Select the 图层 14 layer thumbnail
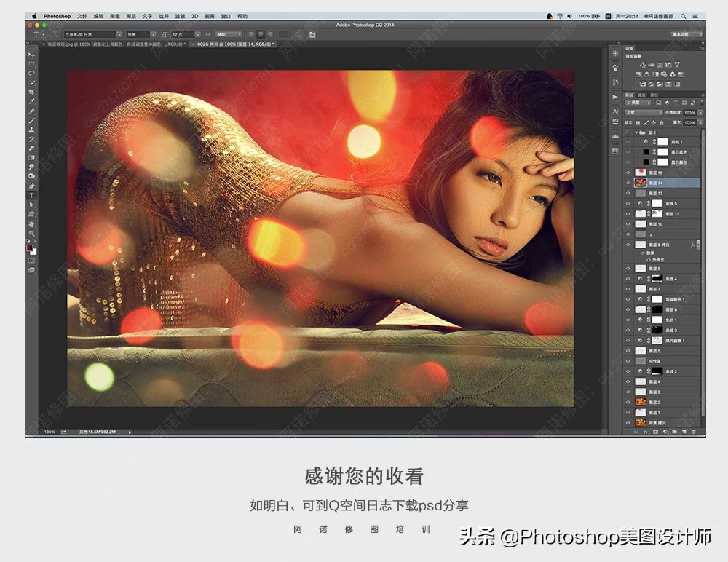Screen dimensions: 728x562 pyautogui.click(x=641, y=183)
